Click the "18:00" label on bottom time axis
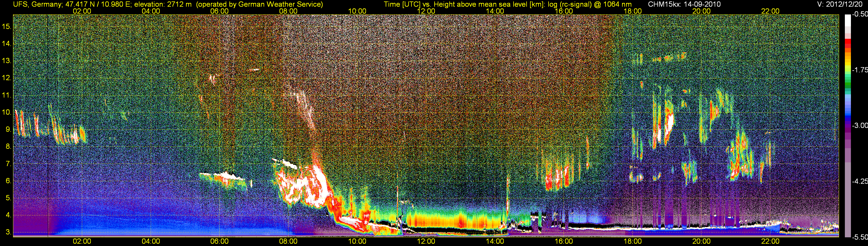This screenshot has height=246, width=868. point(632,241)
